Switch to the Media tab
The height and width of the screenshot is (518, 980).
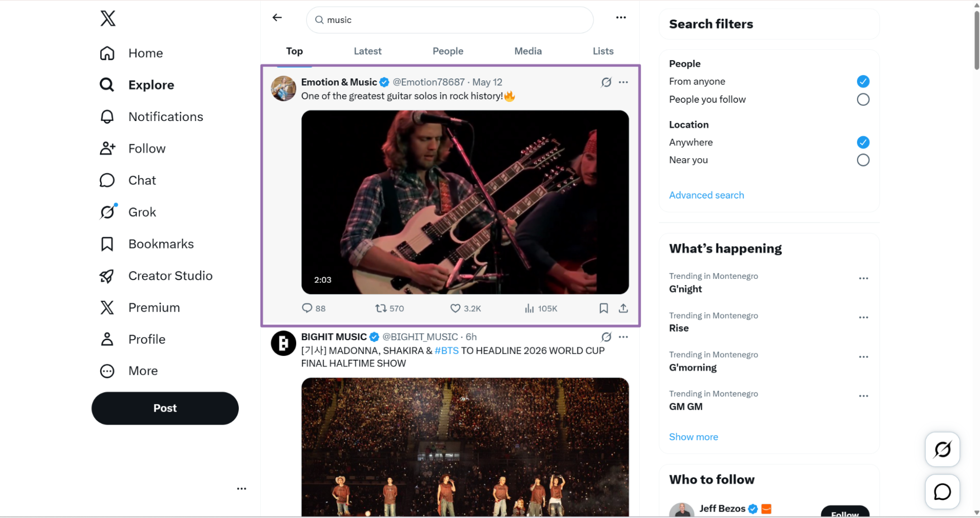[x=528, y=51]
